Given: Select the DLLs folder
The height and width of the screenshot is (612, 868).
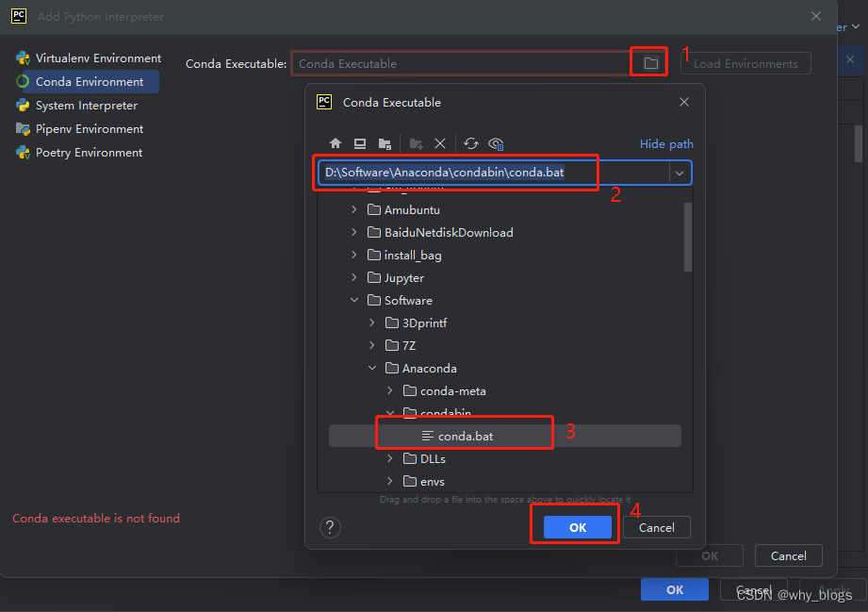Looking at the screenshot, I should [424, 458].
